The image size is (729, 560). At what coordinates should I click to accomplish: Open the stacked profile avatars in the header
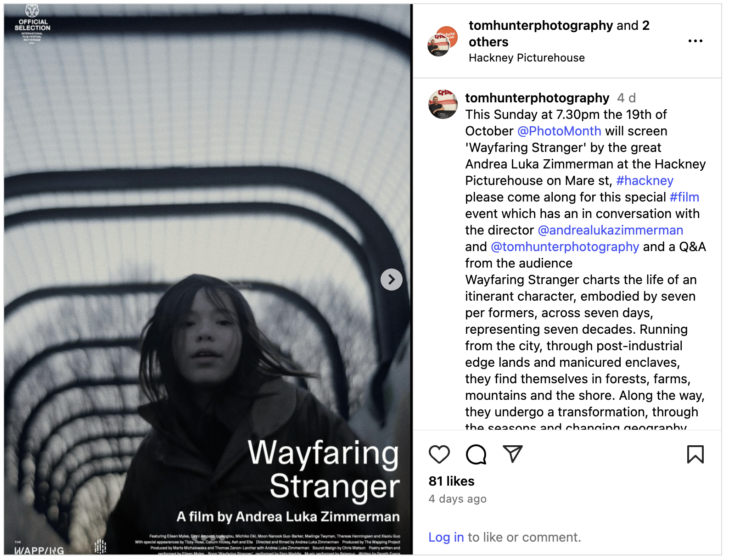(443, 42)
